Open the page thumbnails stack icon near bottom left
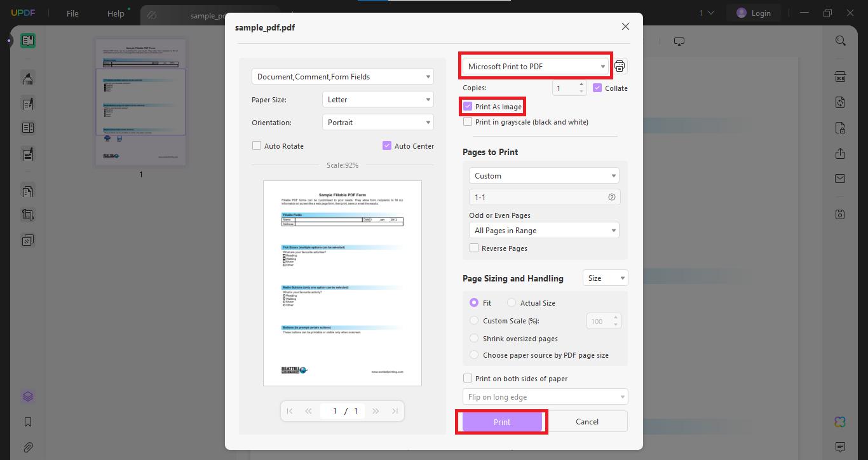 click(x=27, y=396)
